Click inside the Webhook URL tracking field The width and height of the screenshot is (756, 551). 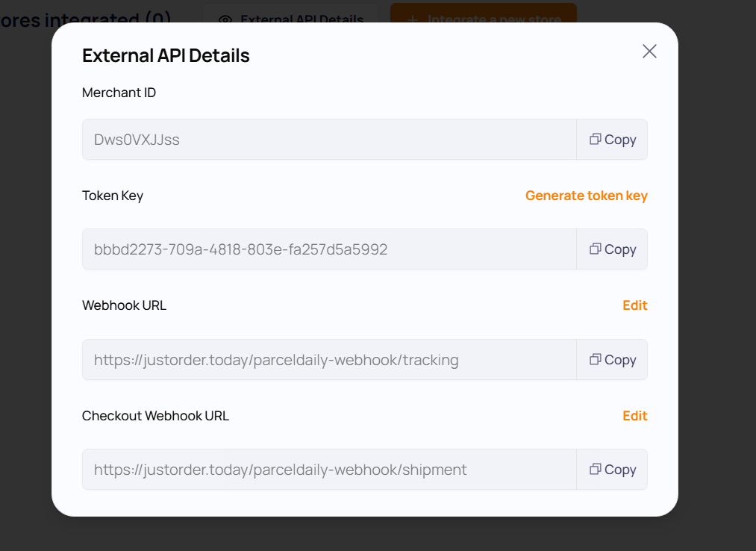tap(328, 360)
